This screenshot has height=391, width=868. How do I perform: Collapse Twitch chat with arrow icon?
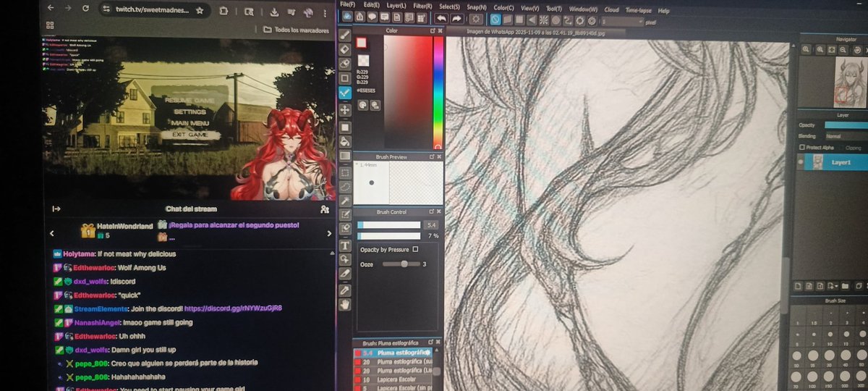(x=56, y=209)
